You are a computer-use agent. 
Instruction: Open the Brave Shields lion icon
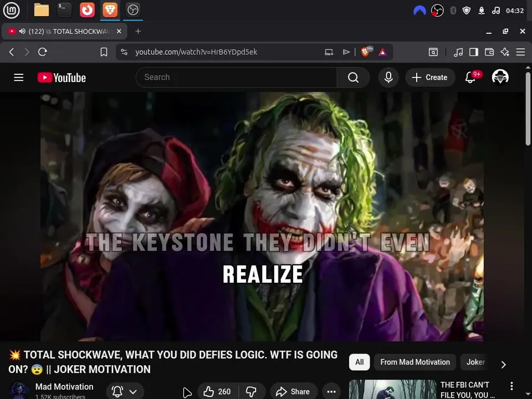[366, 52]
